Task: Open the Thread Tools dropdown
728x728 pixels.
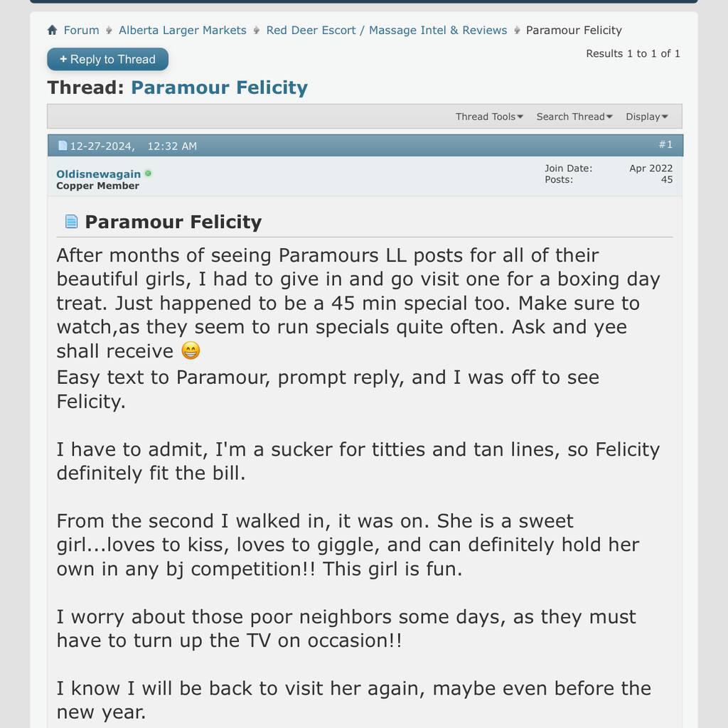Action: pos(489,117)
